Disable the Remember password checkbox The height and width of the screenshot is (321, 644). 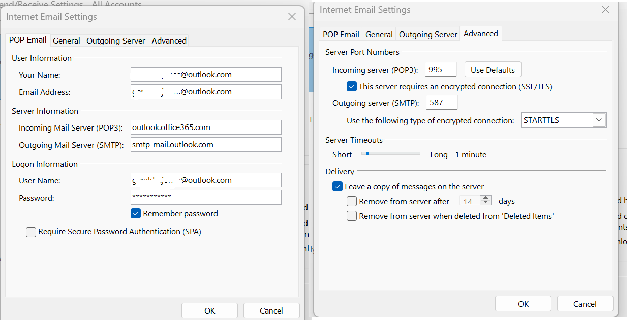[x=136, y=213]
